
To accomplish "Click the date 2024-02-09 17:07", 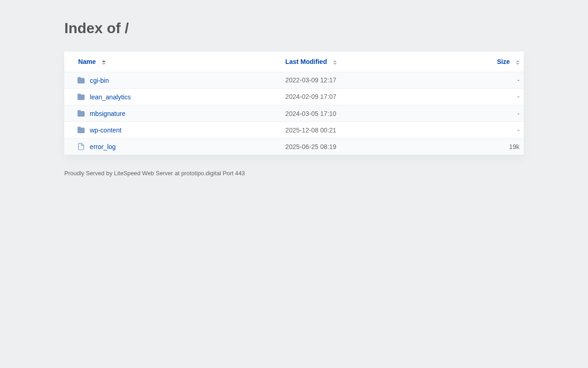I will point(311,97).
